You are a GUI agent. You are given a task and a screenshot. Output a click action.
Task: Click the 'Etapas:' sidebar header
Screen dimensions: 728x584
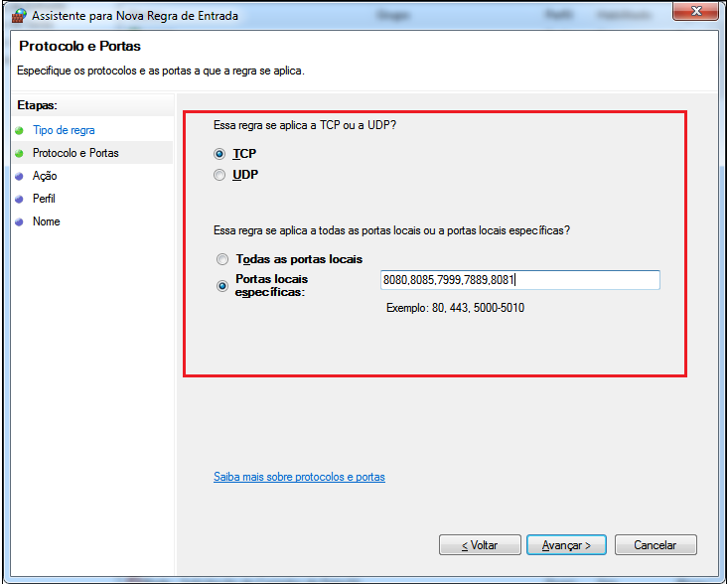(x=37, y=105)
